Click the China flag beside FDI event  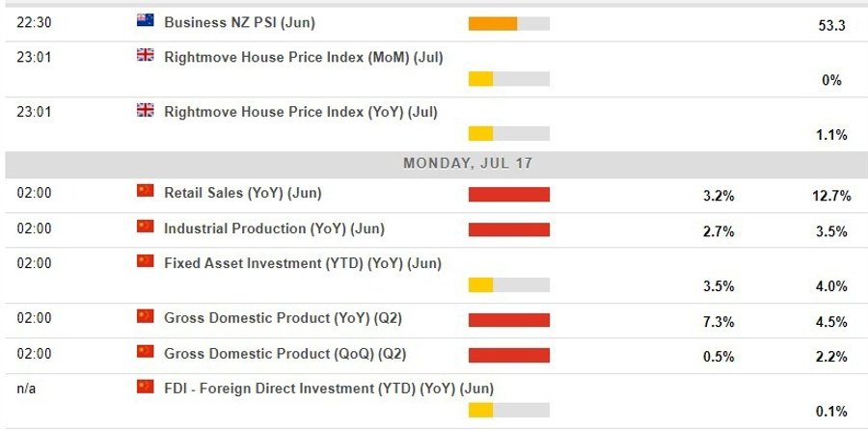coord(146,387)
